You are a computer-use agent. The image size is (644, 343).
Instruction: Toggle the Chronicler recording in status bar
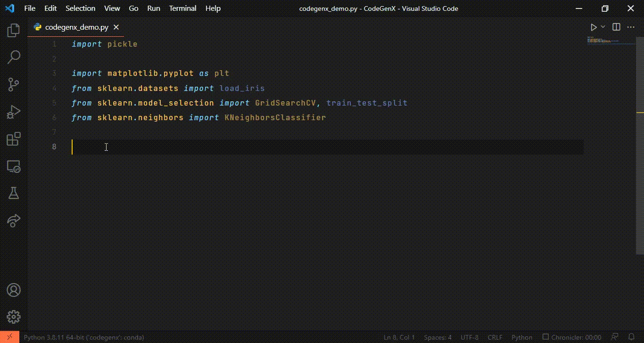tap(571, 337)
